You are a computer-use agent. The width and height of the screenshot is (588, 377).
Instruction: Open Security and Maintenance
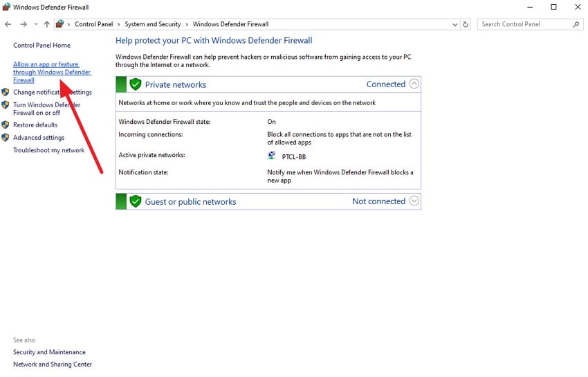[49, 352]
